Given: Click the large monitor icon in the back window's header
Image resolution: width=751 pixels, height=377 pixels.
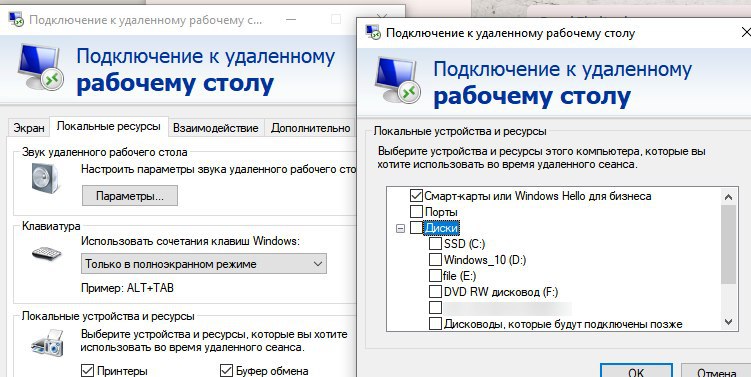Looking at the screenshot, I should click(40, 67).
